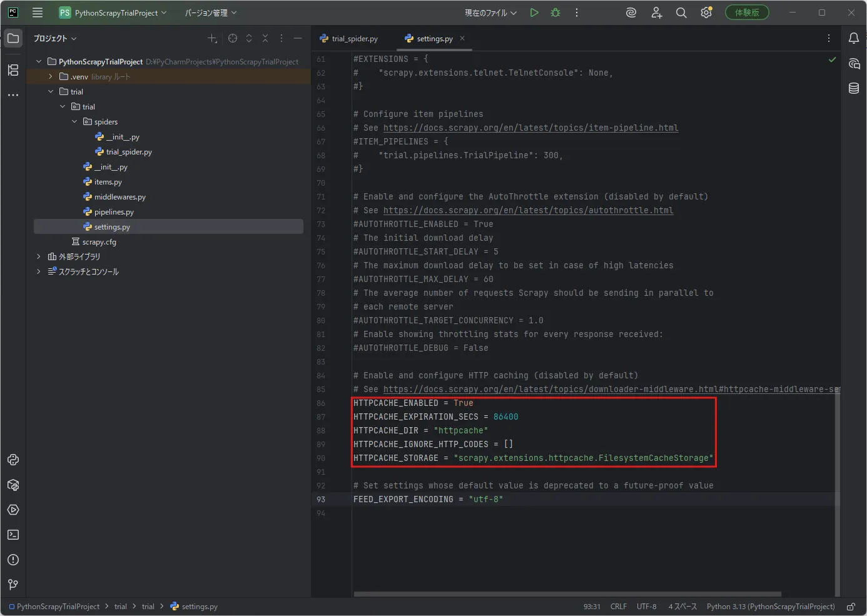Image resolution: width=867 pixels, height=616 pixels.
Task: Select opened file locate target icon
Action: tap(233, 38)
